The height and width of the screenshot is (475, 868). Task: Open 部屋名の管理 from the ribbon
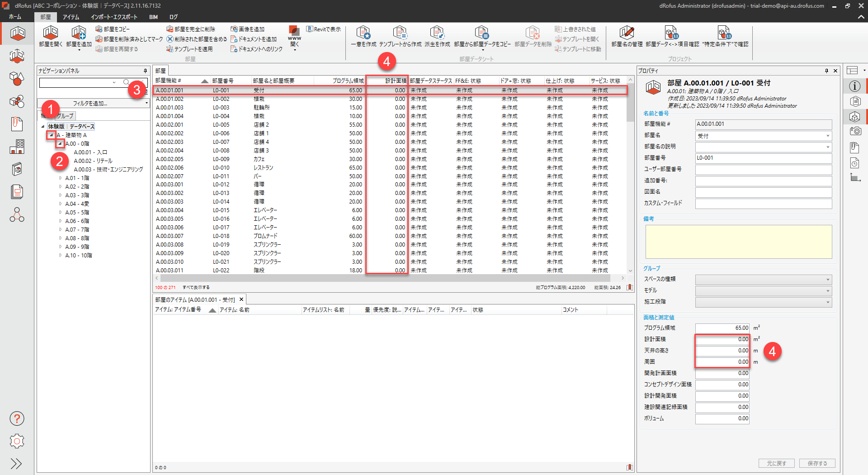click(627, 33)
